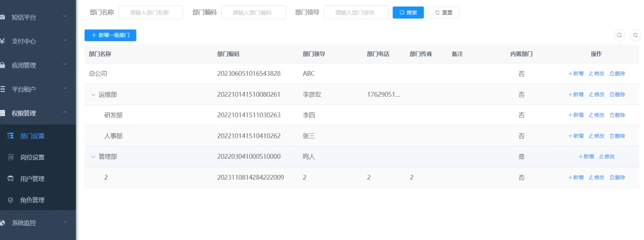Click 新增 in the 总公司 row

[576, 73]
